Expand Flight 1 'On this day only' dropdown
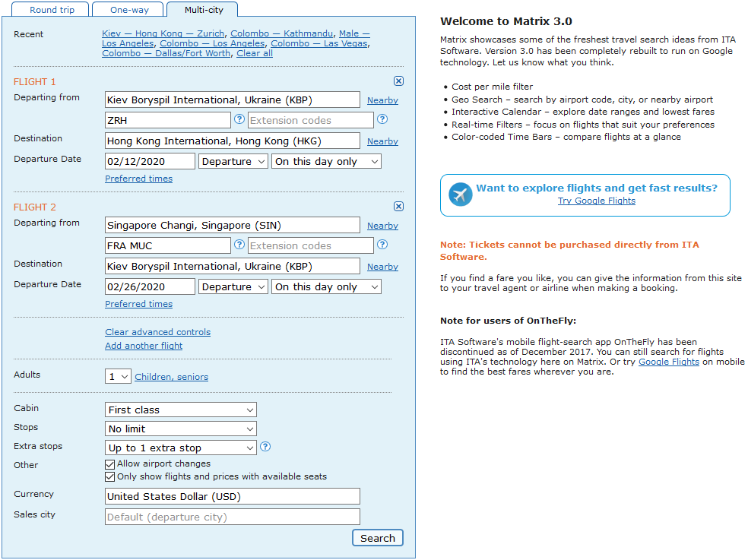The height and width of the screenshot is (560, 748). coord(326,161)
